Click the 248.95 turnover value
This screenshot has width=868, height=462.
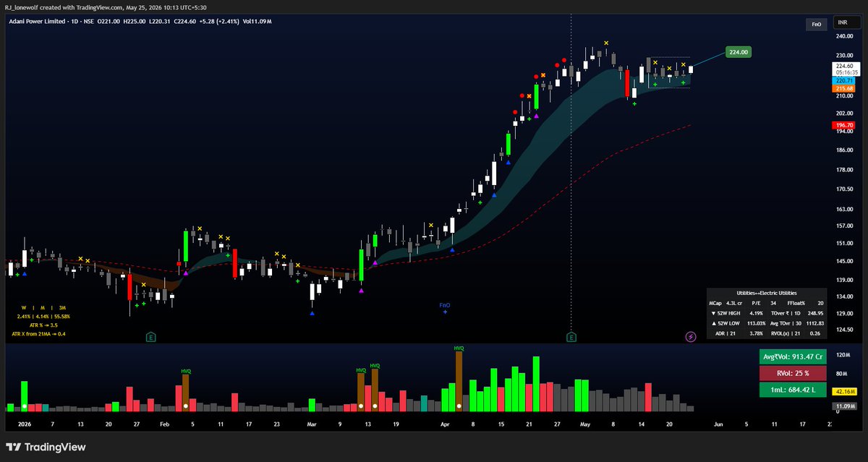[x=817, y=314]
